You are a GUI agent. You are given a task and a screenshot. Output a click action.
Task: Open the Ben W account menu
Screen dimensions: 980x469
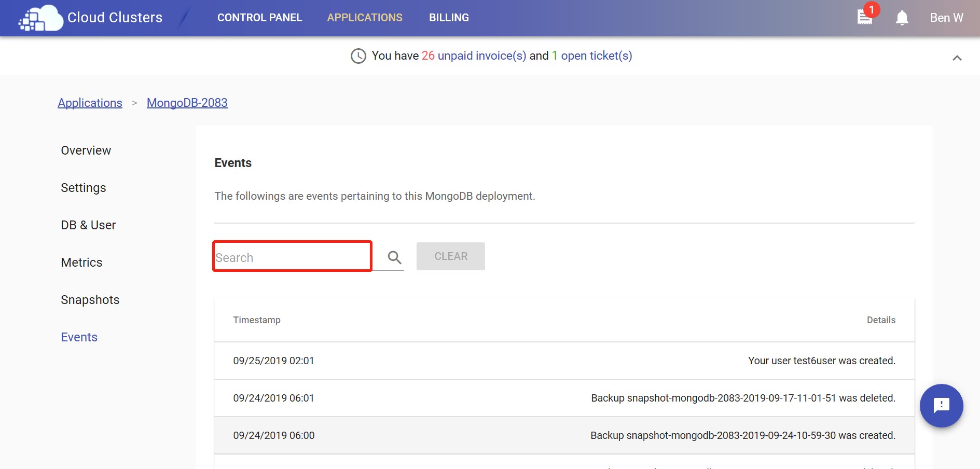coord(947,18)
